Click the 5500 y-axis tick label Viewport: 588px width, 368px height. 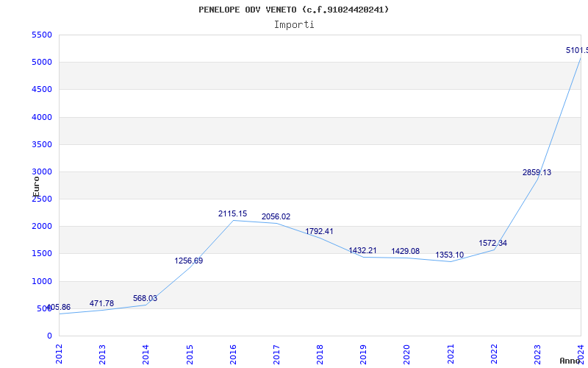click(x=42, y=35)
